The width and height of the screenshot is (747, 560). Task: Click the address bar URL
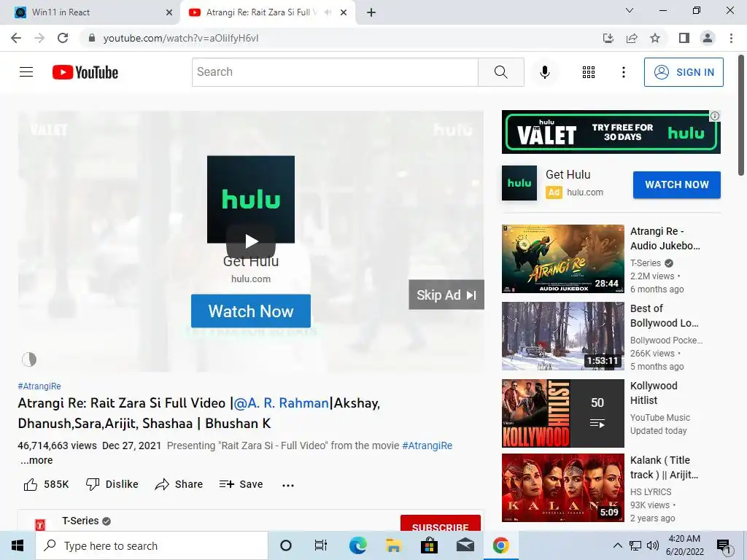point(181,38)
